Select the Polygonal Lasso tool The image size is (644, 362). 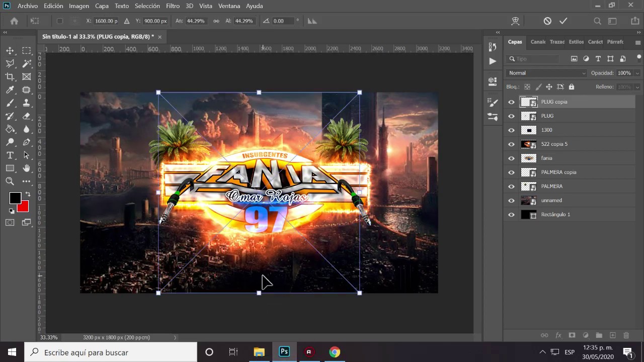pos(10,64)
